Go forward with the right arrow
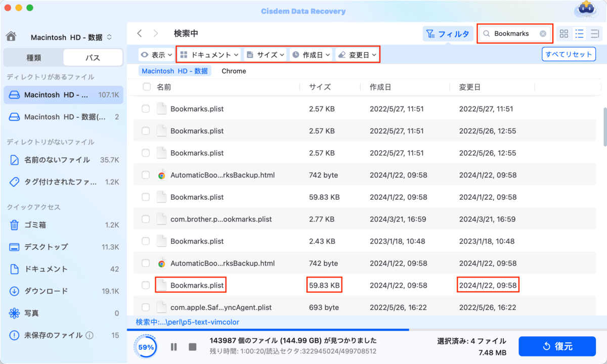 (156, 34)
